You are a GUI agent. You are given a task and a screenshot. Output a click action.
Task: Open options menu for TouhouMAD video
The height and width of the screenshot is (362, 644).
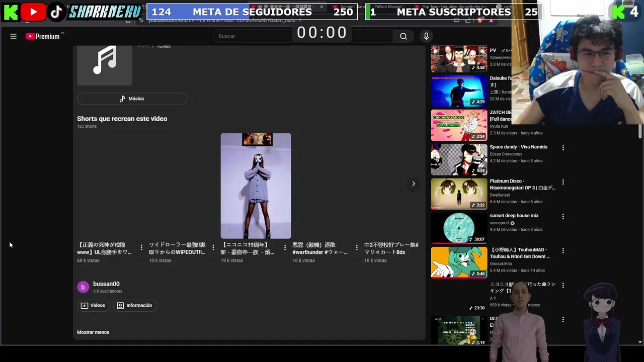point(563,251)
